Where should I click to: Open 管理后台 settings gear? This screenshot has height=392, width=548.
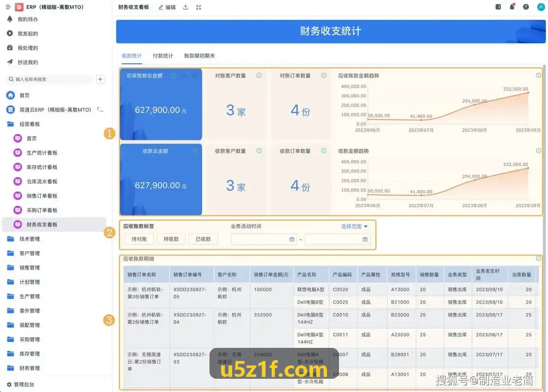click(21, 384)
